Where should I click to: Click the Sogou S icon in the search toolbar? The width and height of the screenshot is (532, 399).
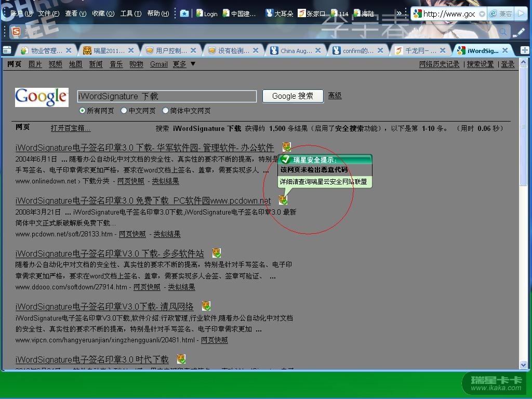point(16,32)
